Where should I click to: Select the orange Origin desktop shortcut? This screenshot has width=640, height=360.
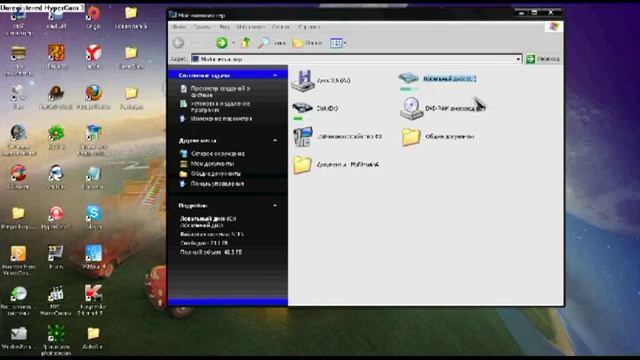[x=93, y=13]
